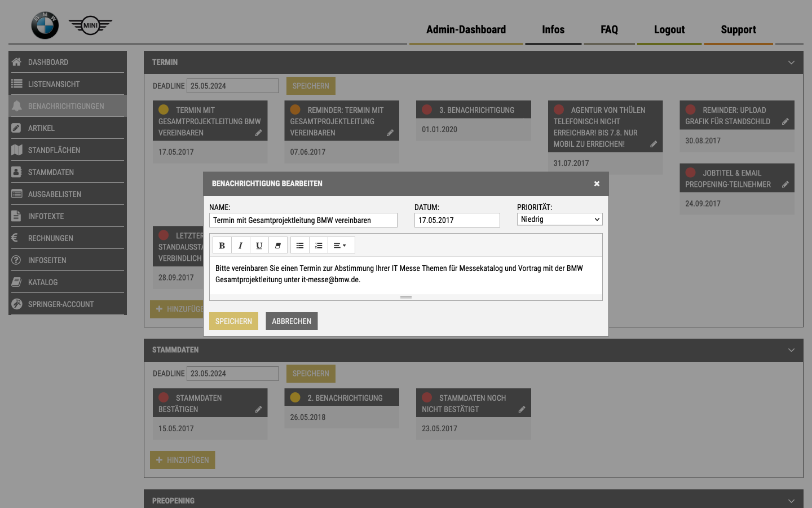The width and height of the screenshot is (812, 508).
Task: Open the Admin-Dashboard menu item
Action: (466, 29)
